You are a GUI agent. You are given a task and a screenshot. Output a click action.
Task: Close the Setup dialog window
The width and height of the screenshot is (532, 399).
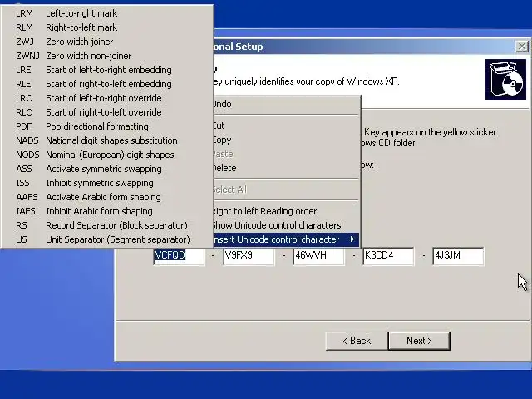[522, 47]
